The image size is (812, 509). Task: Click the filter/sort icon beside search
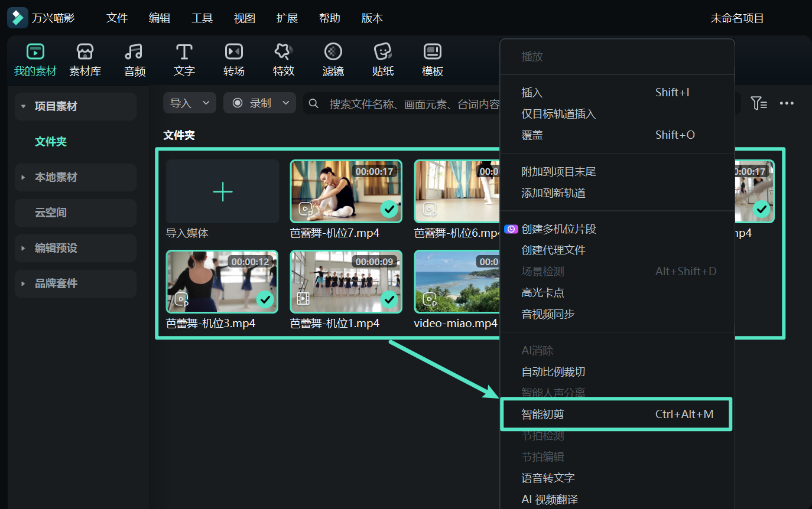click(x=759, y=103)
